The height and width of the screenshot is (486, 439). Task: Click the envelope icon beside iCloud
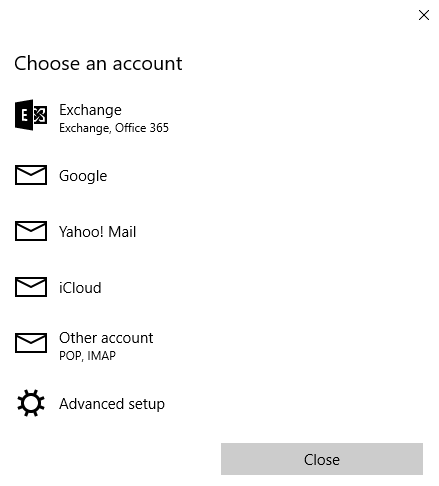tap(31, 287)
